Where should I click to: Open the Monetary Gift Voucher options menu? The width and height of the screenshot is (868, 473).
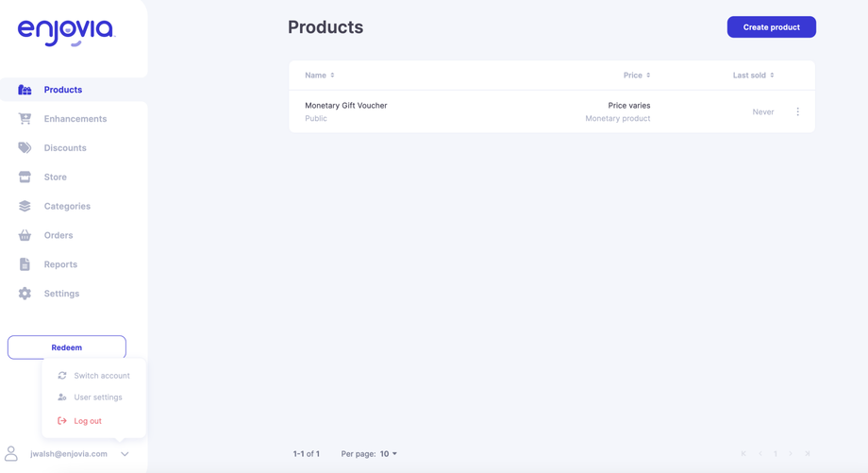797,111
